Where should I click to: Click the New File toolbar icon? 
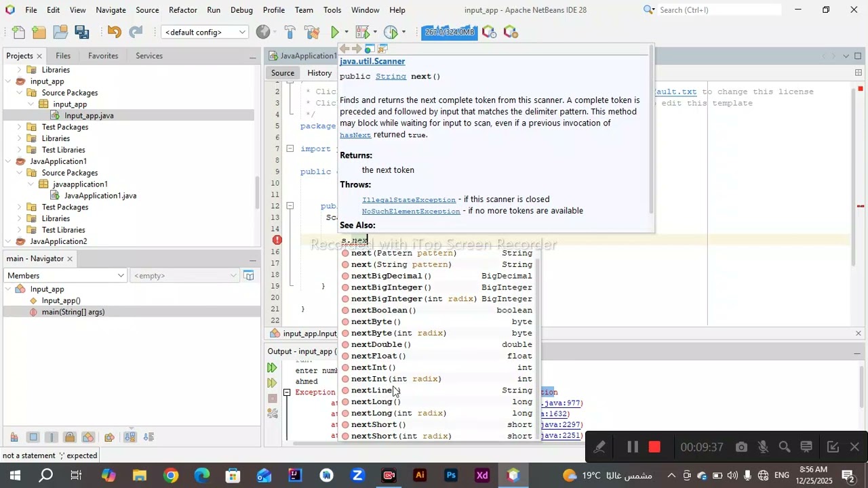click(x=18, y=32)
